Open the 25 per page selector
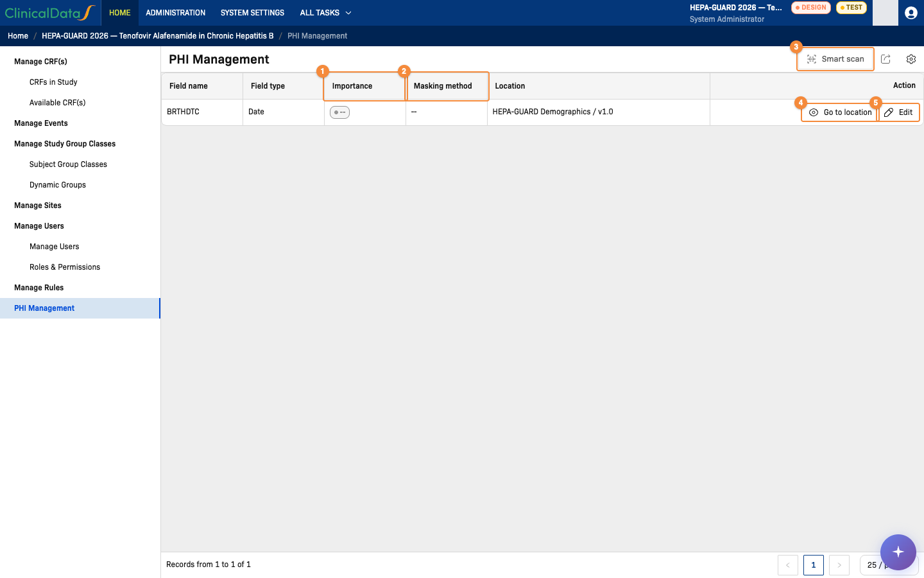 [x=889, y=565]
